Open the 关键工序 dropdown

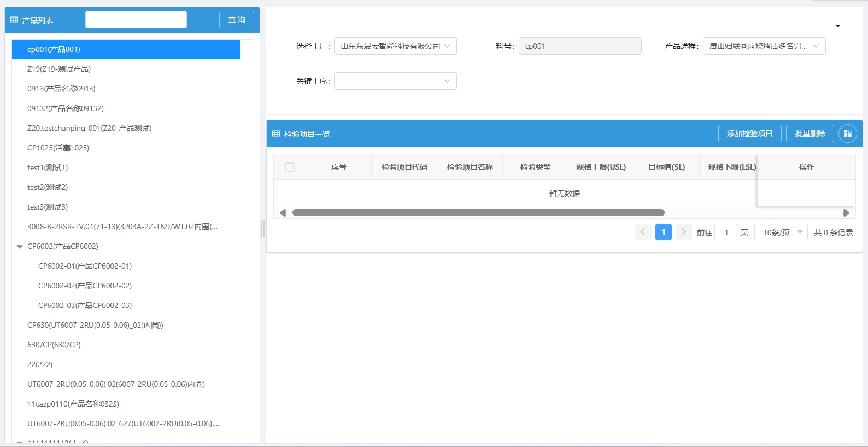point(395,81)
